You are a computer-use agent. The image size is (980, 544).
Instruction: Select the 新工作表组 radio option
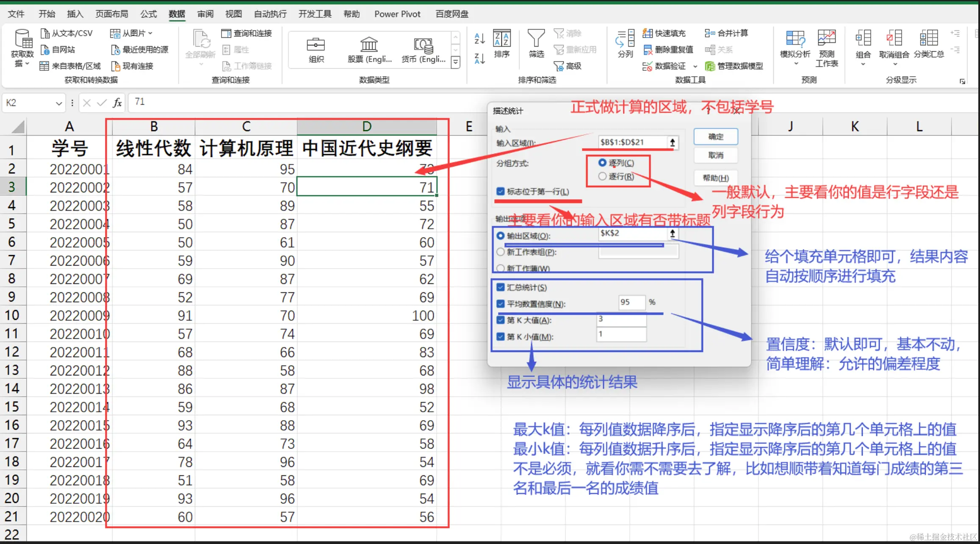[x=501, y=252]
